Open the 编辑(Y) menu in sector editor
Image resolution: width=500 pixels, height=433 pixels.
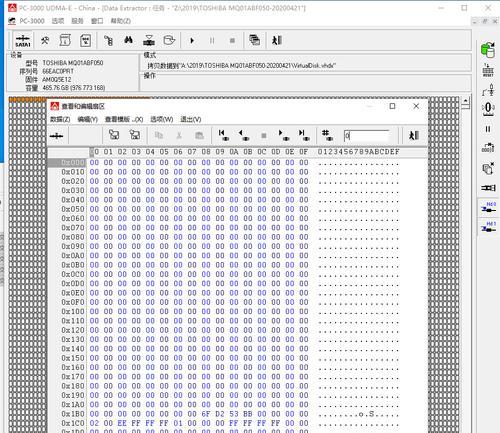(x=87, y=119)
